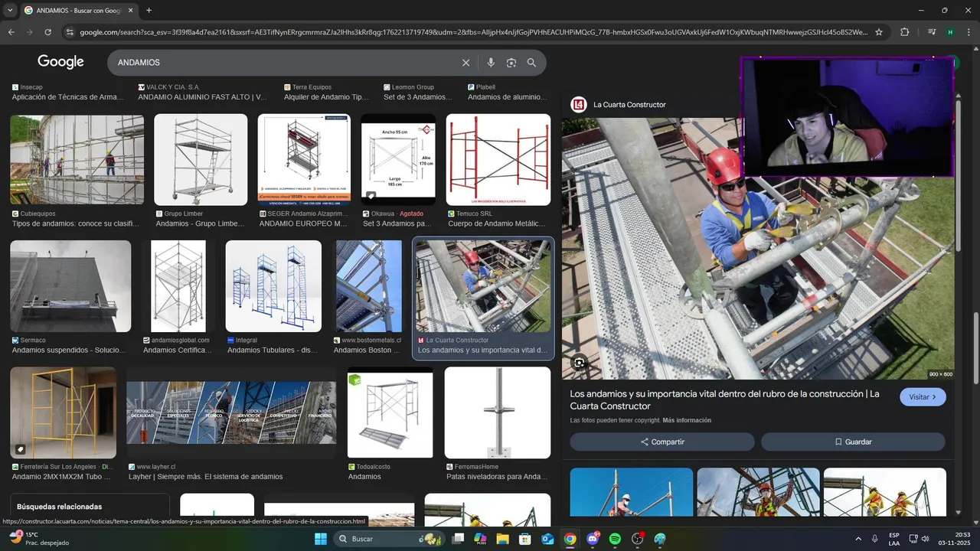Screen dimensions: 980x551
Task: Click the Guardar button
Action: 853,442
